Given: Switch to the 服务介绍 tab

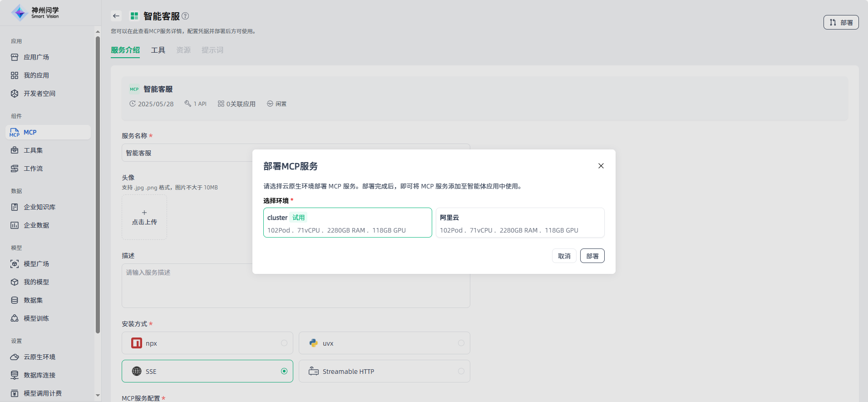Looking at the screenshot, I should (125, 50).
